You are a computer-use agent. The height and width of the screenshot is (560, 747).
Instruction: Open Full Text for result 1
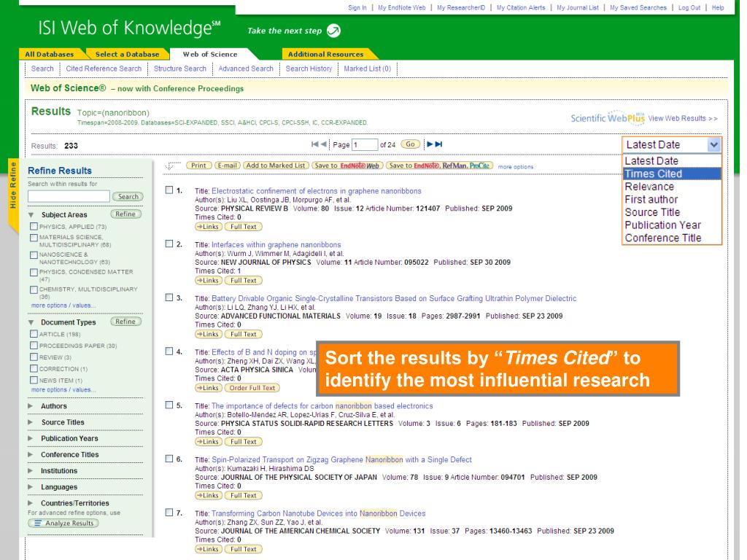click(244, 227)
